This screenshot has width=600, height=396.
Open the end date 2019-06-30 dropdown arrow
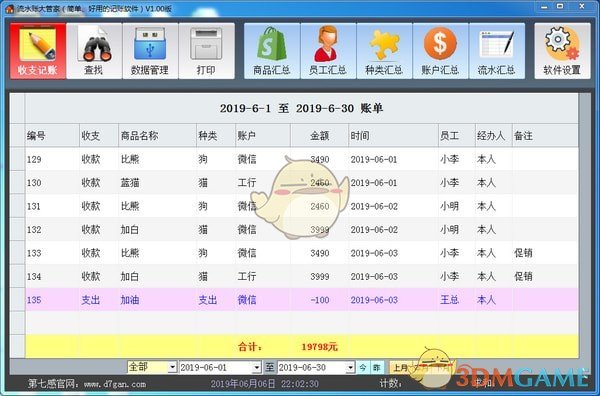point(350,368)
